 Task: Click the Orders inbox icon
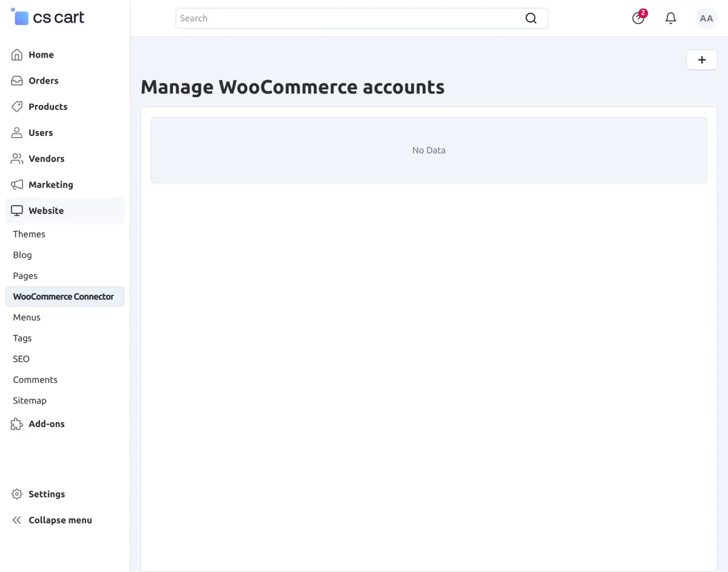17,81
